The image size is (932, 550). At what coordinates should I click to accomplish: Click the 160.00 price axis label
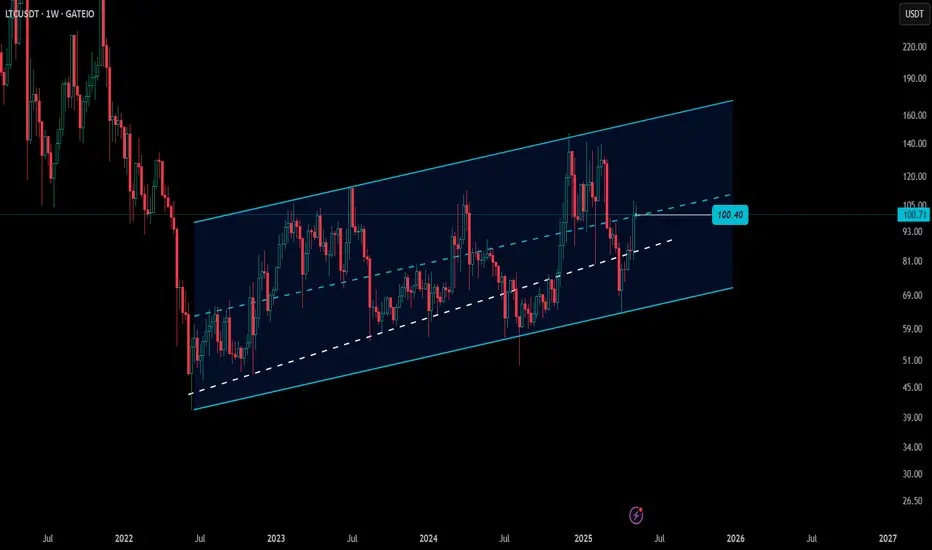(x=914, y=115)
